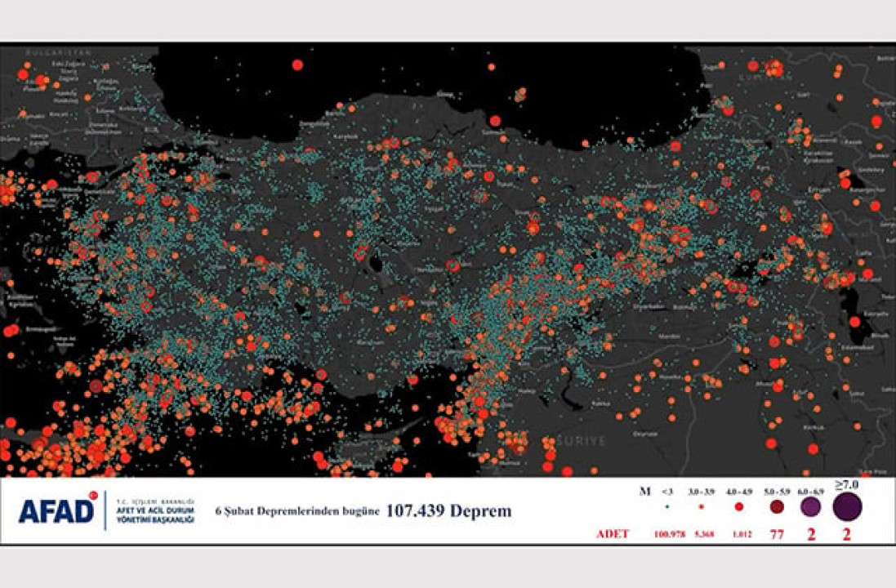The width and height of the screenshot is (896, 588).
Task: Click the count 2 beneath the ≥7.0 circle
Action: (847, 534)
